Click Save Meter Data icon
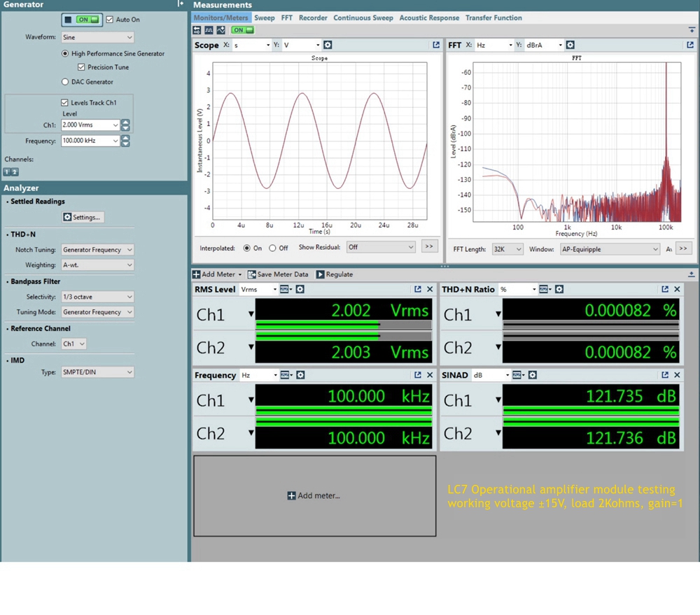Image resolution: width=700 pixels, height=615 pixels. [252, 274]
